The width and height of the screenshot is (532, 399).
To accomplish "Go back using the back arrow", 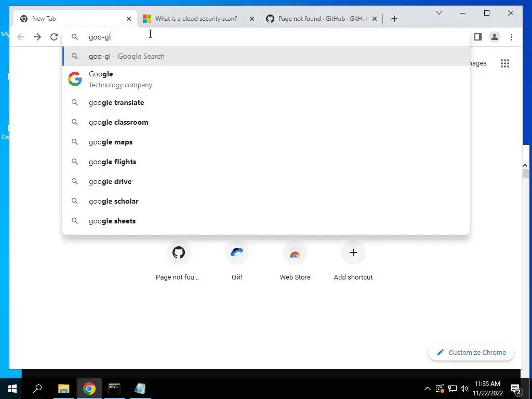I will [21, 37].
